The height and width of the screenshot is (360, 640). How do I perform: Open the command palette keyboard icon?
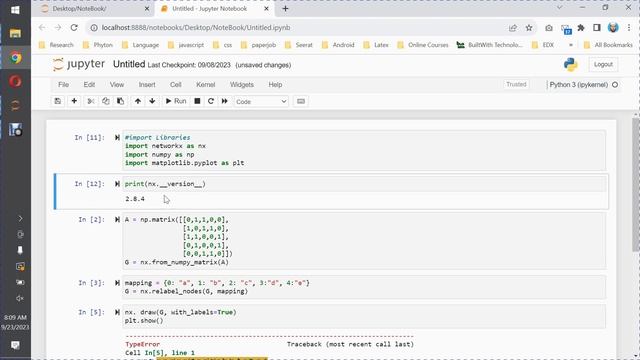click(301, 101)
